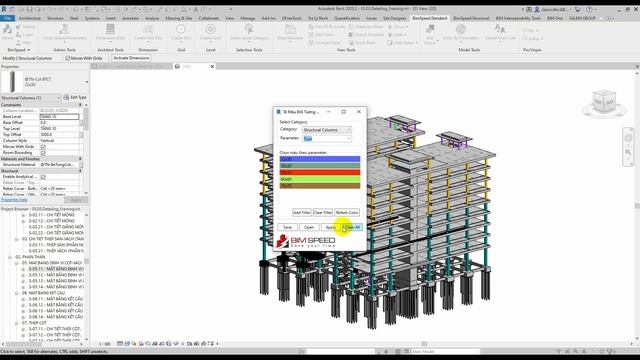Open the type selector dropdown arrow
640x360 pixels.
click(x=87, y=82)
